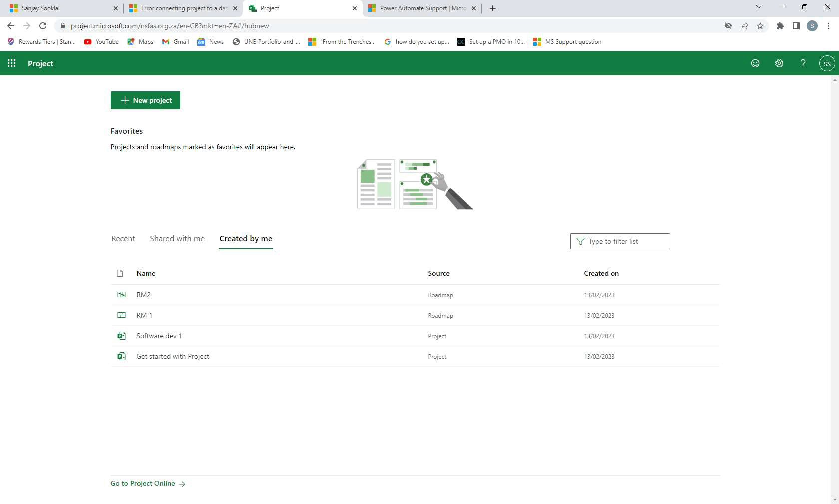Click the Roadmap source cell for RM 1
This screenshot has height=504, width=839.
440,316
